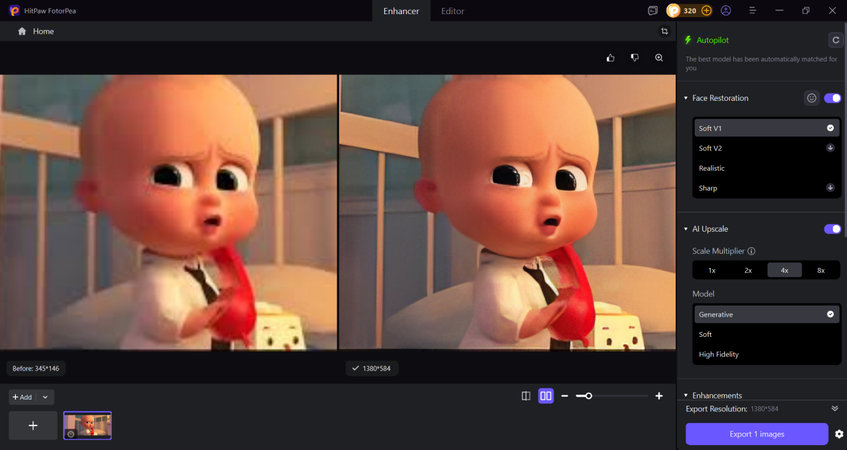Click the Export 1 images button
The height and width of the screenshot is (450, 847).
point(757,434)
